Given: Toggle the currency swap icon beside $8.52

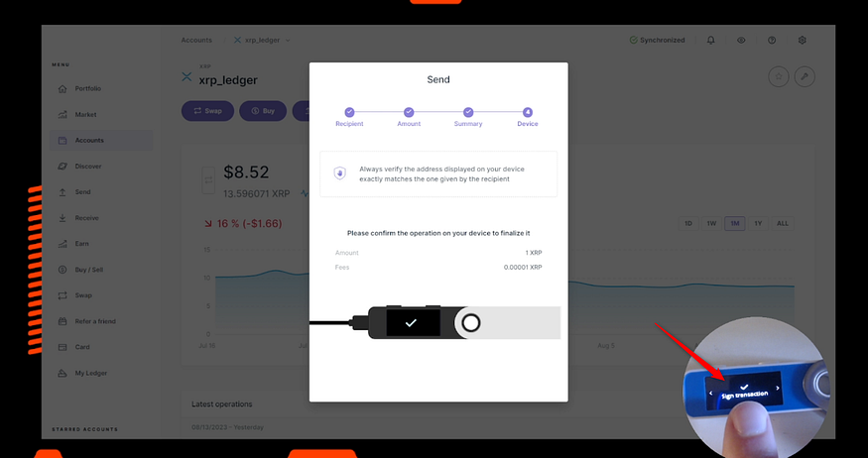Looking at the screenshot, I should 208,180.
